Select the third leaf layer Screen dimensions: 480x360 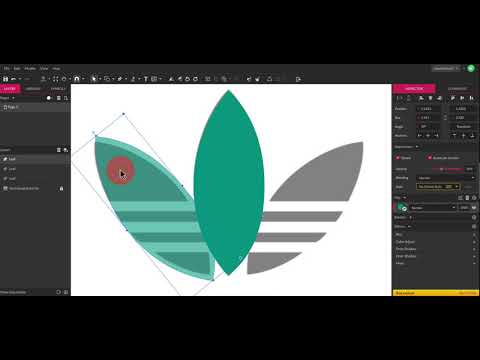pos(35,179)
